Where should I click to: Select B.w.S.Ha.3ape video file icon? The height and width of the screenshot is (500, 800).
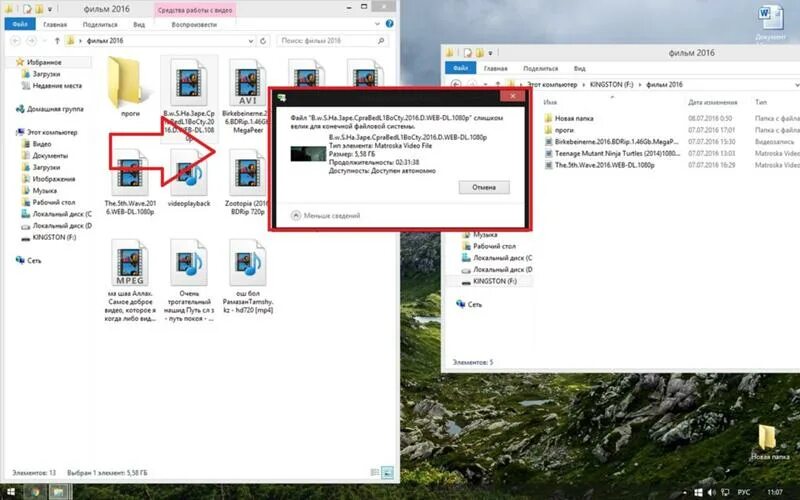tap(189, 83)
